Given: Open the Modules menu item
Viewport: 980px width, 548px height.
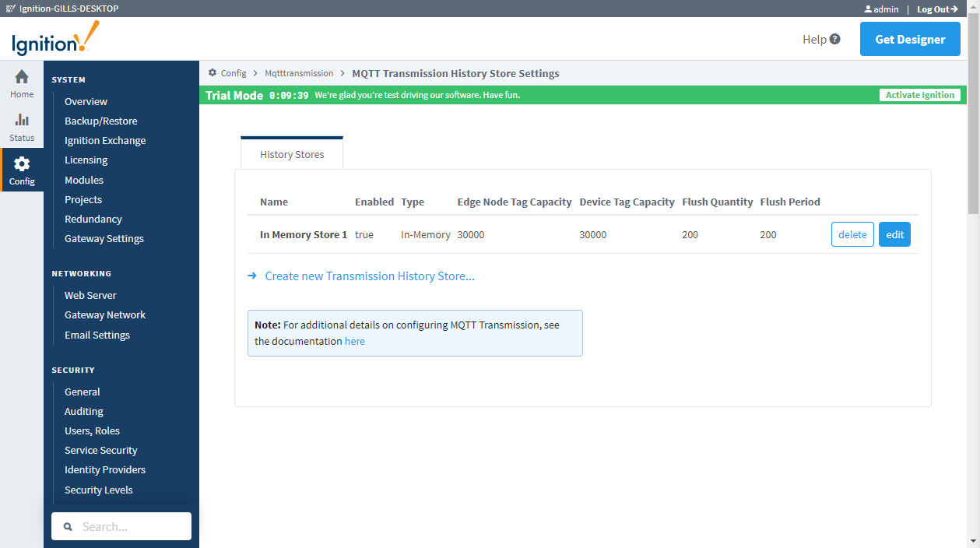Looking at the screenshot, I should pos(84,180).
